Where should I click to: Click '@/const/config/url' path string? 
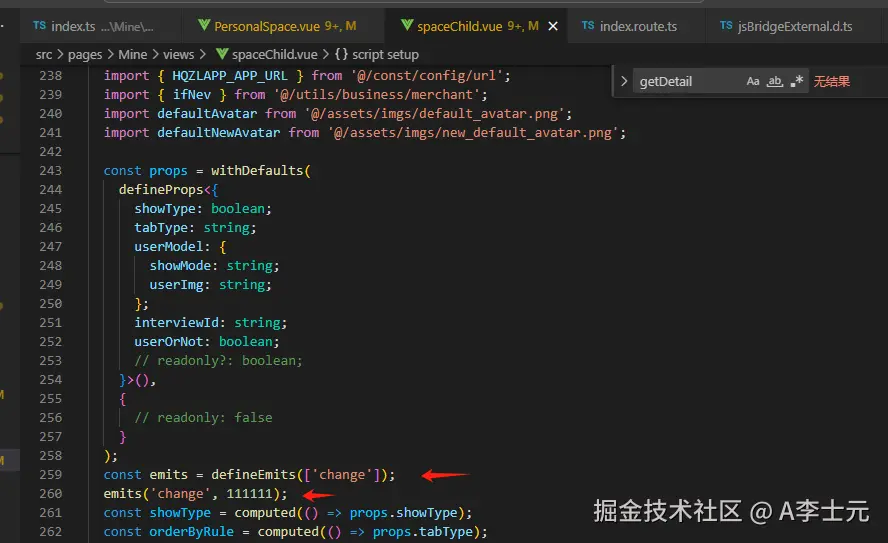[426, 76]
